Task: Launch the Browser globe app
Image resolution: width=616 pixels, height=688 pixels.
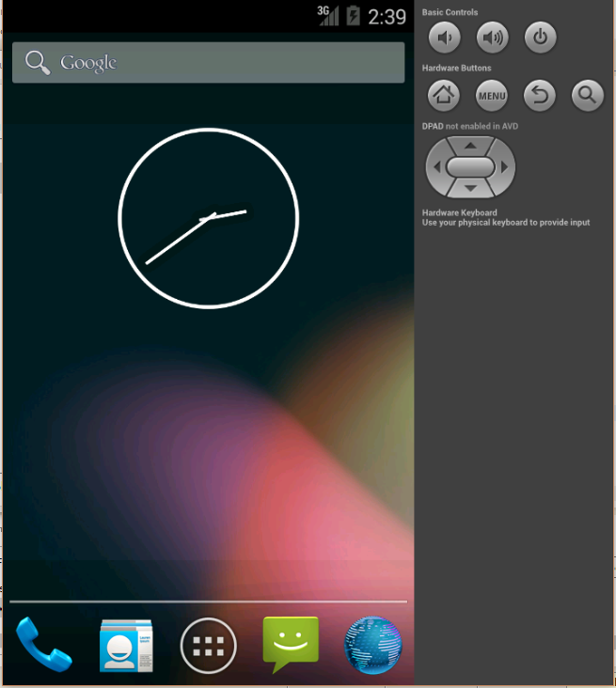Action: click(x=372, y=645)
